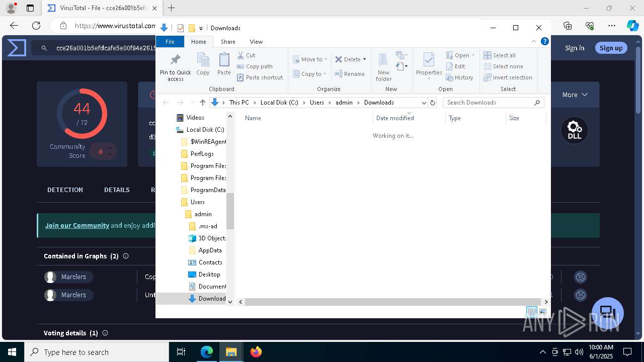Screen dimensions: 644x362
Task: Switch to details view icon
Action: pos(532,312)
